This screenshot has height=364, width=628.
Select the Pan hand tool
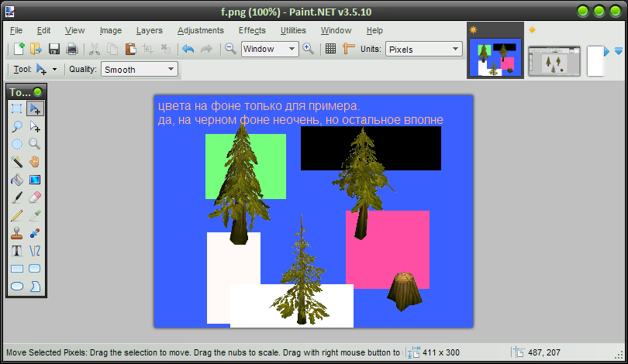pos(35,162)
